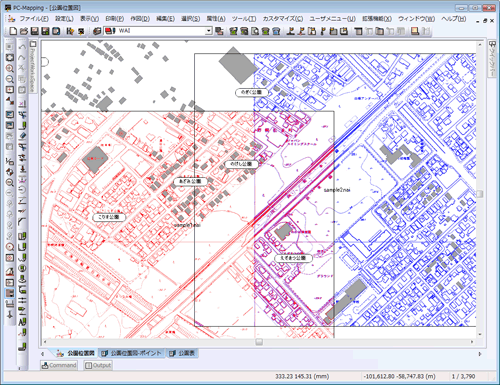Screen dimensions: 500x385
Task: Open the ユーザメニュー(U) menu
Action: tap(332, 19)
